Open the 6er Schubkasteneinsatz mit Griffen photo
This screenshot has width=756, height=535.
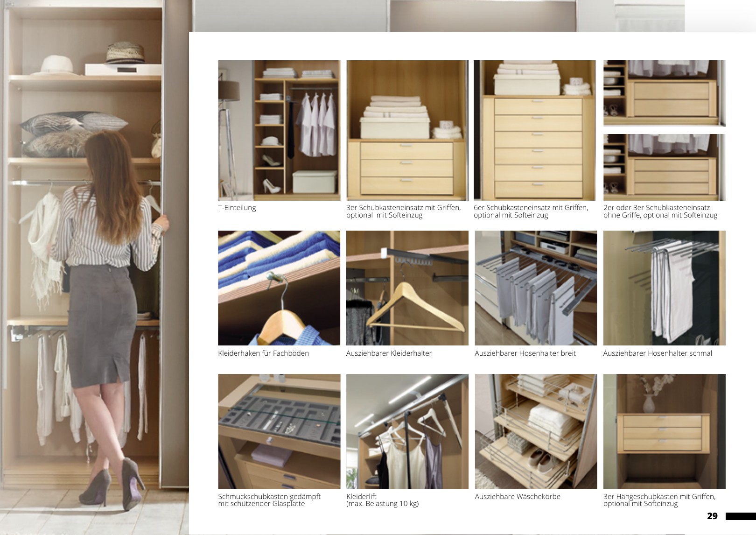pyautogui.click(x=535, y=130)
